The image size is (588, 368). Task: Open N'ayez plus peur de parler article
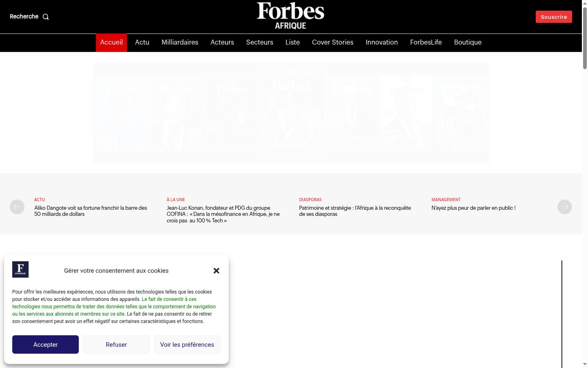point(474,208)
